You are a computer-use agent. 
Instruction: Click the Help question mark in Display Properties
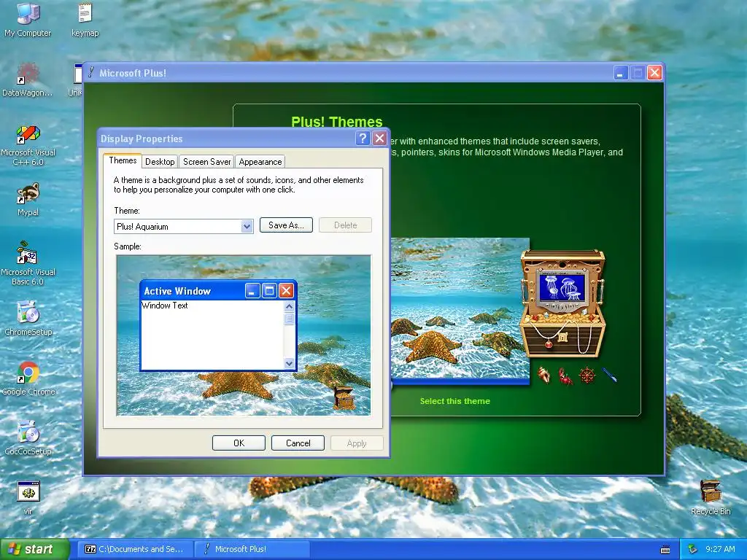(363, 139)
